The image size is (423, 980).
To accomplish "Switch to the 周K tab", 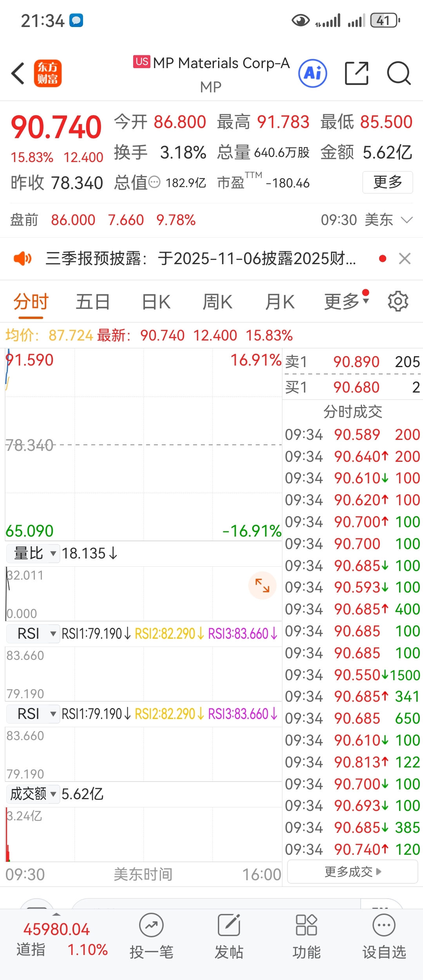I will coord(217,302).
